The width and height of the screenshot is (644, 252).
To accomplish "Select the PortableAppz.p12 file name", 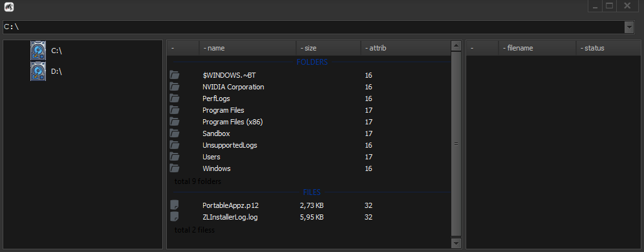I will pyautogui.click(x=230, y=205).
